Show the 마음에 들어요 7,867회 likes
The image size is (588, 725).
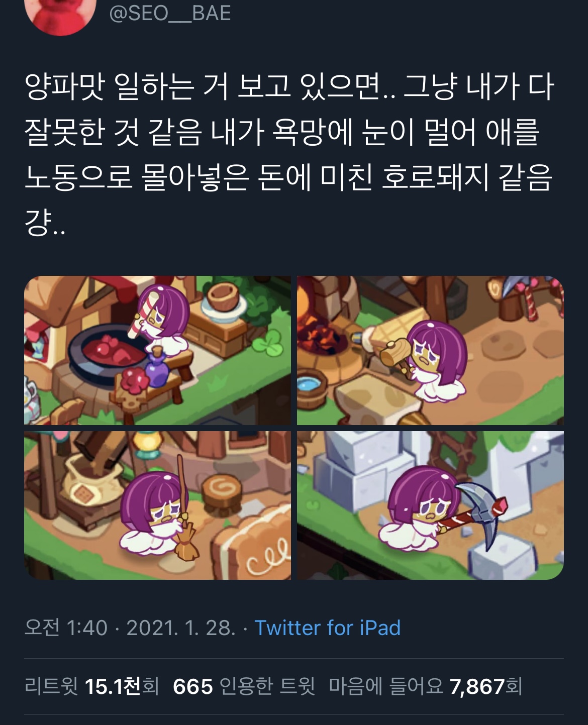pyautogui.click(x=426, y=686)
